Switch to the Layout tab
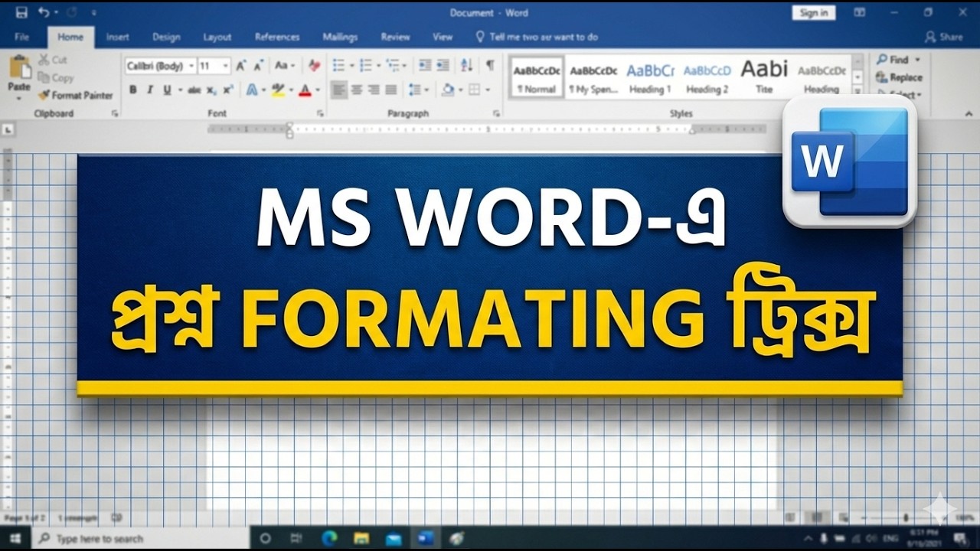Screen dimensions: 980x551 pos(217,37)
